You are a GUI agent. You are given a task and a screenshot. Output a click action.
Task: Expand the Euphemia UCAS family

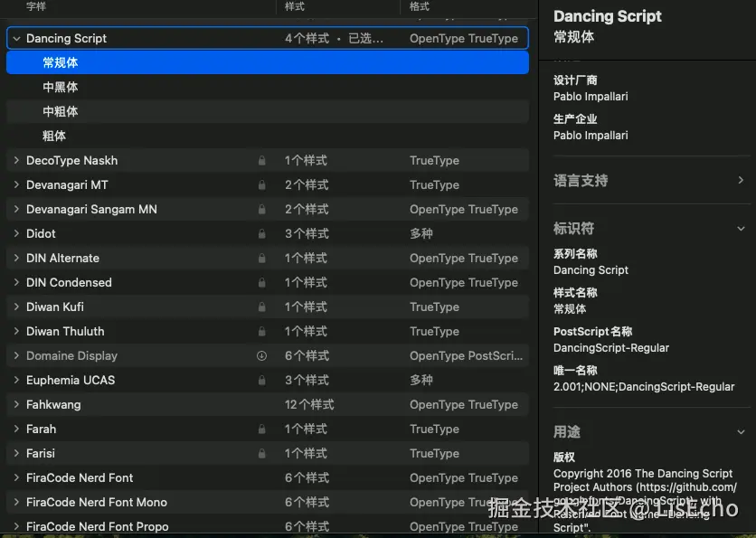[16, 381]
